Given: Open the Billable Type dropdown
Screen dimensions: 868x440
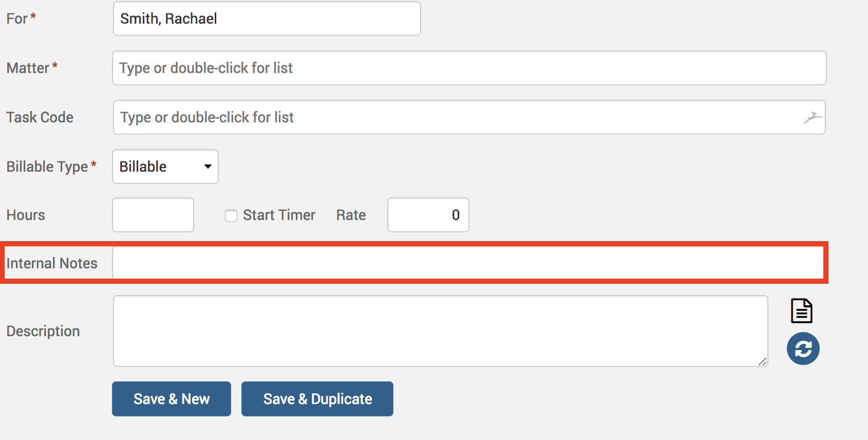Looking at the screenshot, I should coord(165,167).
